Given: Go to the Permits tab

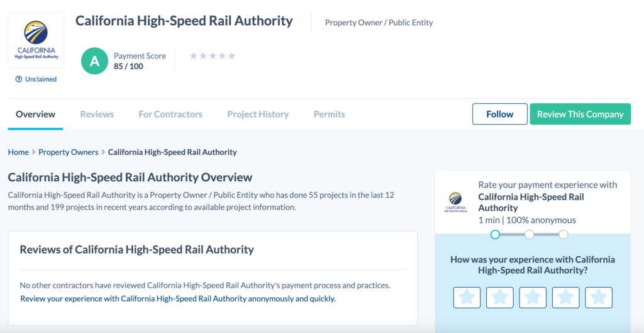Looking at the screenshot, I should 329,114.
